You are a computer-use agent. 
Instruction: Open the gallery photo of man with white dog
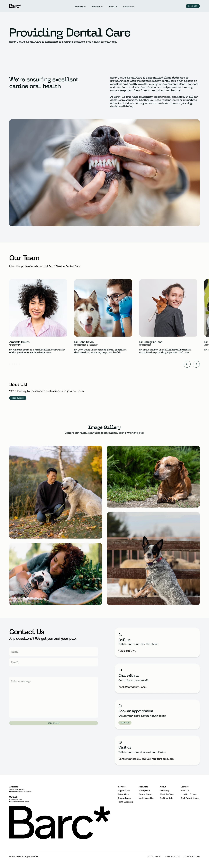click(x=56, y=492)
